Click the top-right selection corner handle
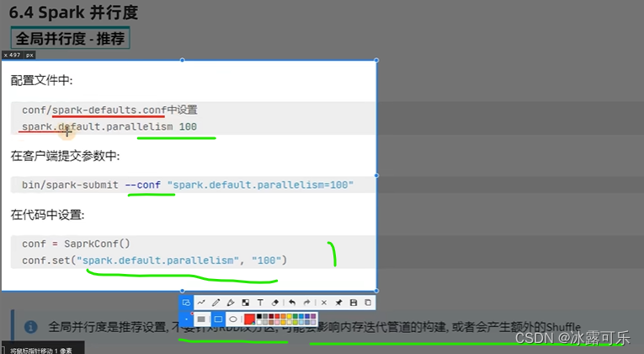 [376, 61]
